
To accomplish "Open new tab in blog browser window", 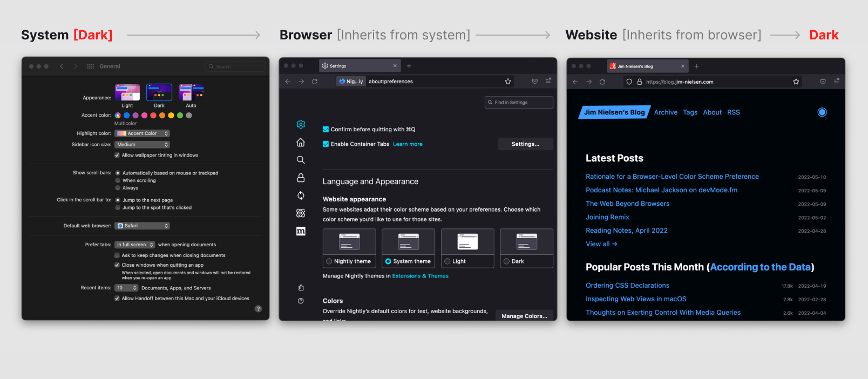I will pyautogui.click(x=697, y=66).
